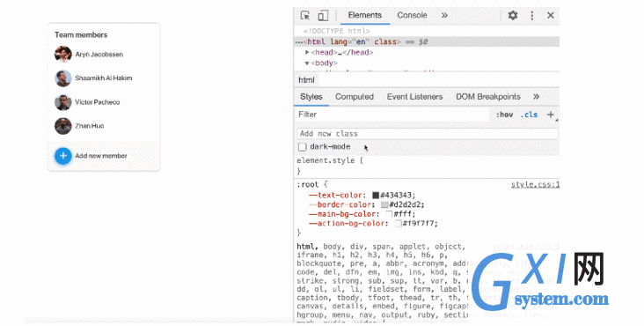The image size is (644, 326).
Task: Select the DOCTYPE html line
Action: [337, 31]
